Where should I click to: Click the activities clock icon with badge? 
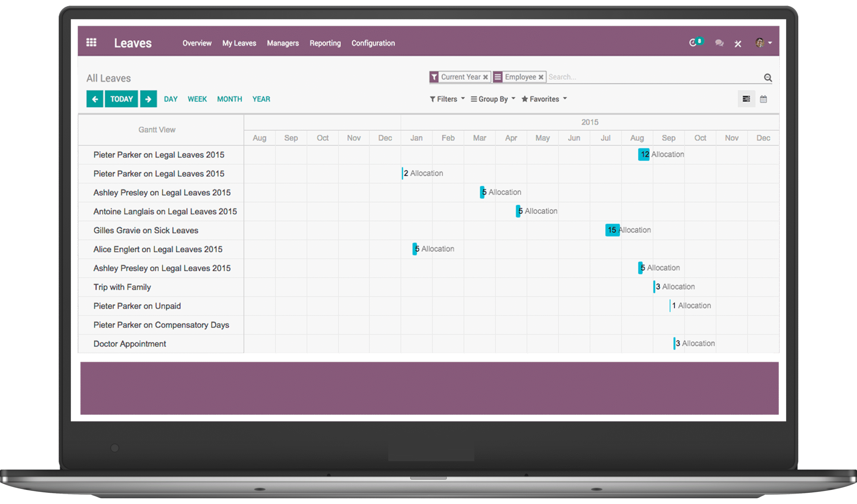point(694,43)
